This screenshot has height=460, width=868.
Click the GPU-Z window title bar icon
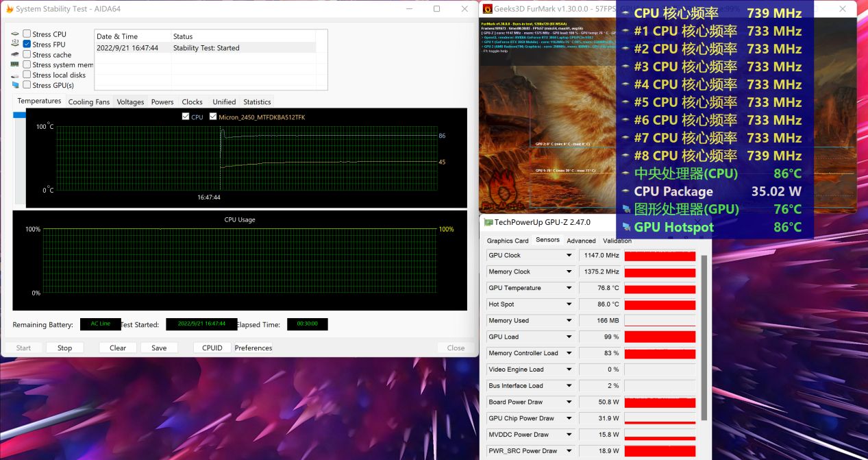pos(488,222)
